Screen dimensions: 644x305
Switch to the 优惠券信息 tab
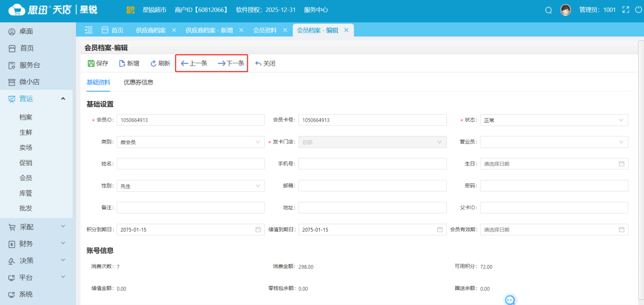tap(138, 82)
